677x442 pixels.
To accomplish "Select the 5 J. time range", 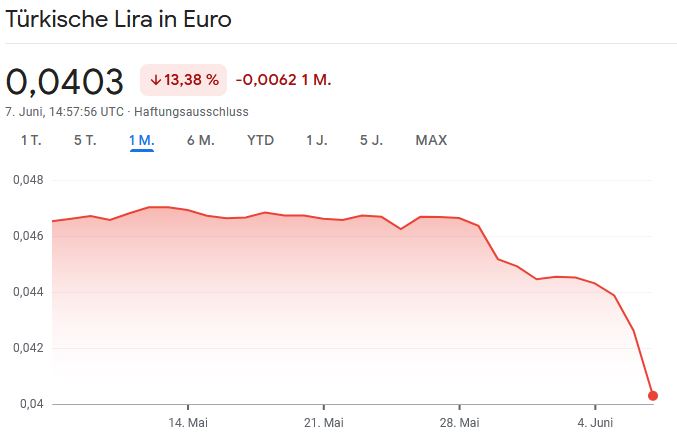I will [x=371, y=140].
